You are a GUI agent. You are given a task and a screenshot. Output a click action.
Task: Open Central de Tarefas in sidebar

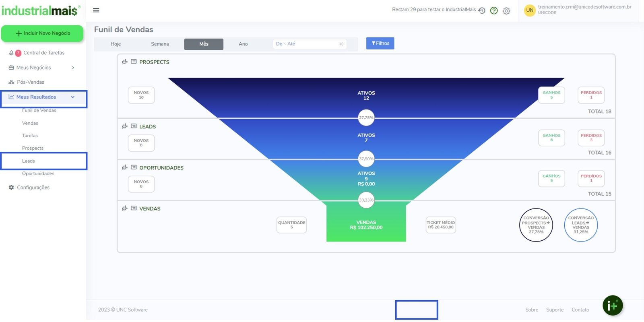pyautogui.click(x=43, y=53)
